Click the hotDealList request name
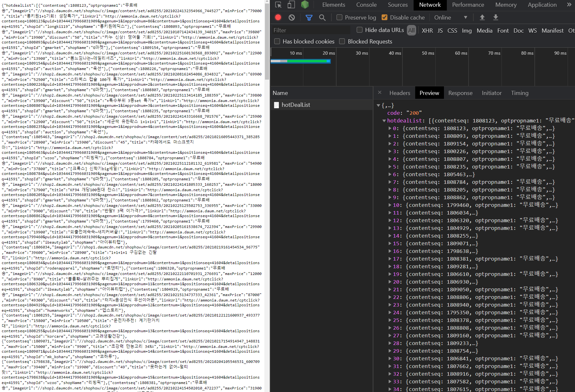This screenshot has width=575, height=392. [296, 105]
